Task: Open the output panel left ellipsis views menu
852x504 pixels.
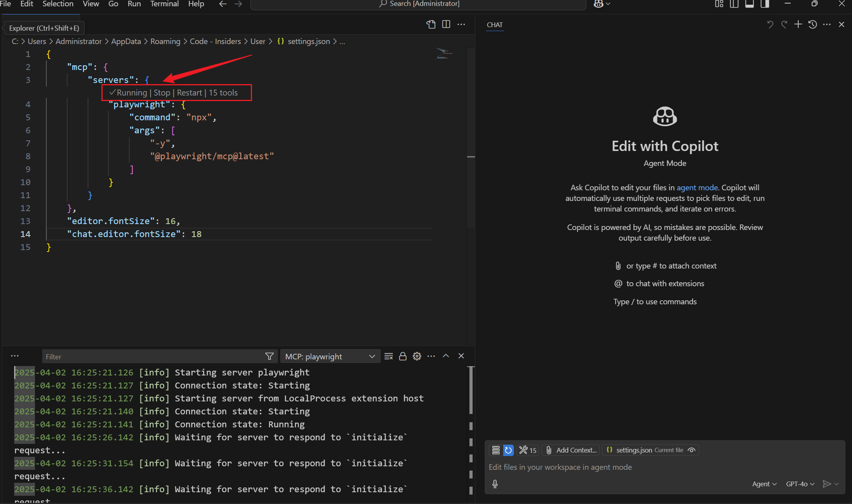Action: click(x=15, y=356)
